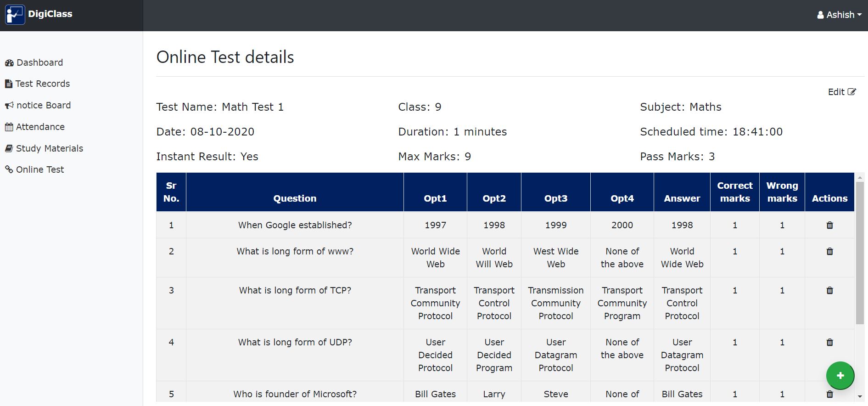Delete the Microsoft founder question

point(829,394)
